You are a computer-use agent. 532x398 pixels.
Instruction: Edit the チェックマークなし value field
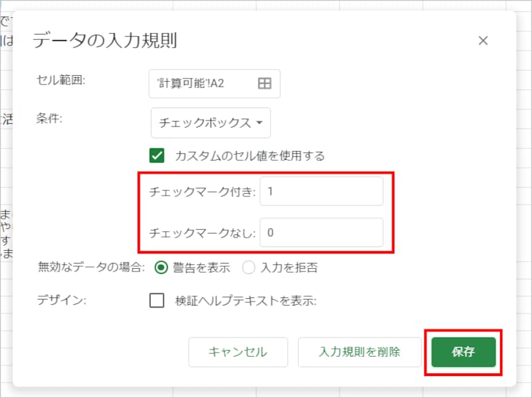(321, 232)
